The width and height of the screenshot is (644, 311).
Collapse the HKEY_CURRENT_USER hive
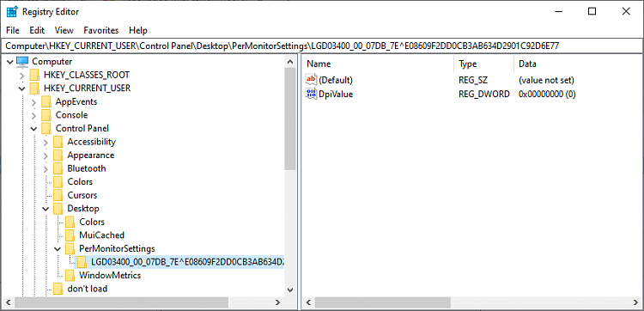coord(22,88)
